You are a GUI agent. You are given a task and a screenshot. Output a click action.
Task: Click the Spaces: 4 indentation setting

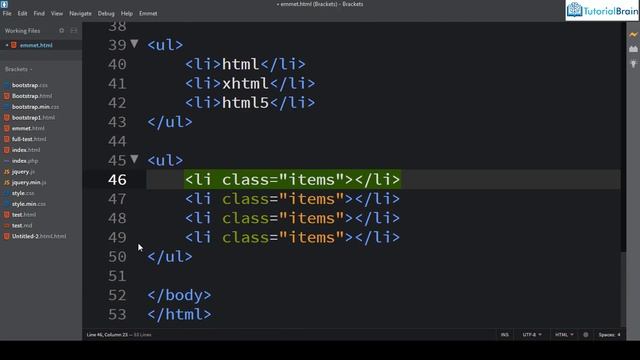coord(609,335)
